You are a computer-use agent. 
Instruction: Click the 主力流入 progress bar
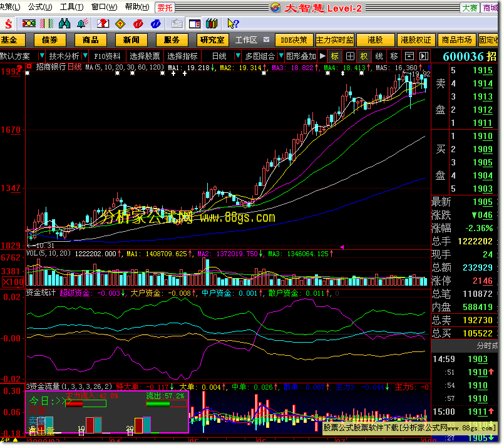coord(86,403)
